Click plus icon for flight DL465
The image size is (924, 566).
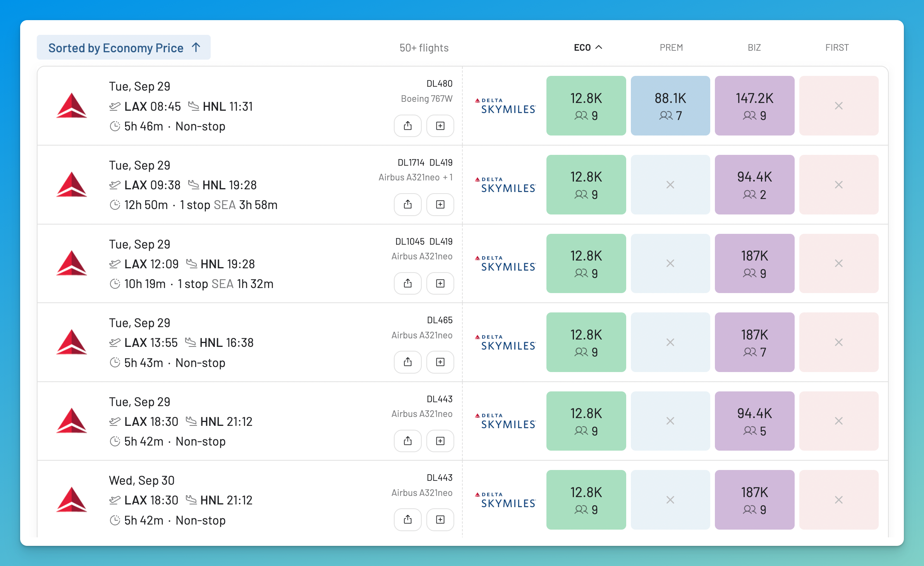click(x=440, y=362)
